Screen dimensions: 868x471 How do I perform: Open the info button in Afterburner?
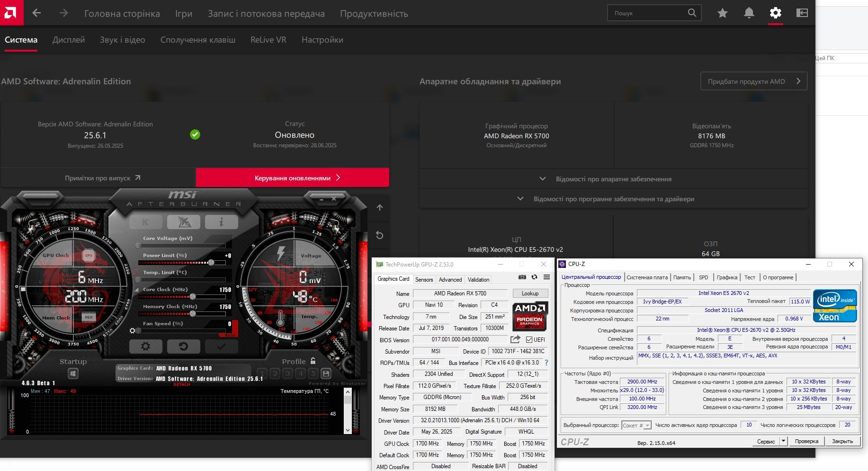(221, 222)
